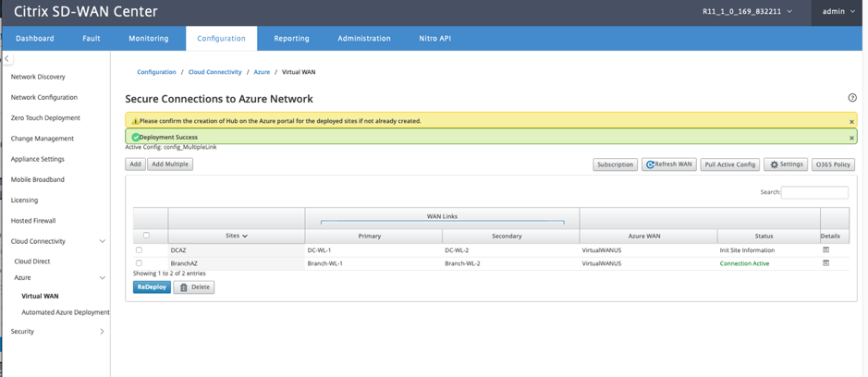Viewport: 868px width, 377px height.
Task: Dismiss the yellow Hub creation warning banner
Action: (851, 121)
